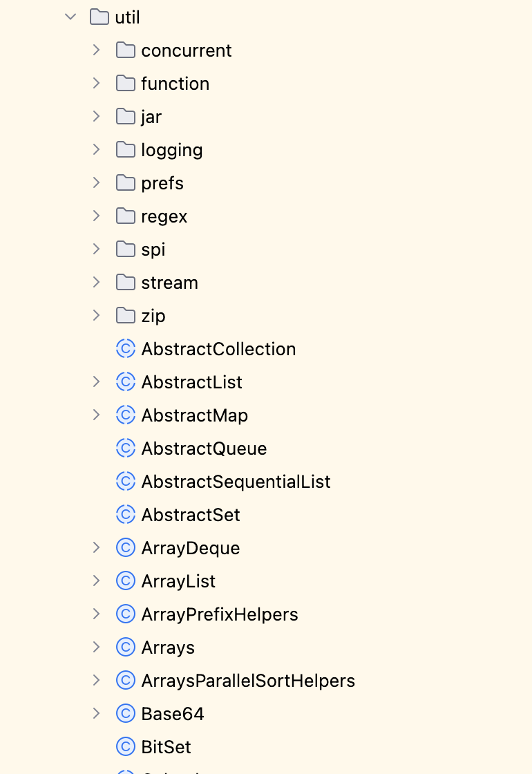Expand the logging folder

coord(96,150)
